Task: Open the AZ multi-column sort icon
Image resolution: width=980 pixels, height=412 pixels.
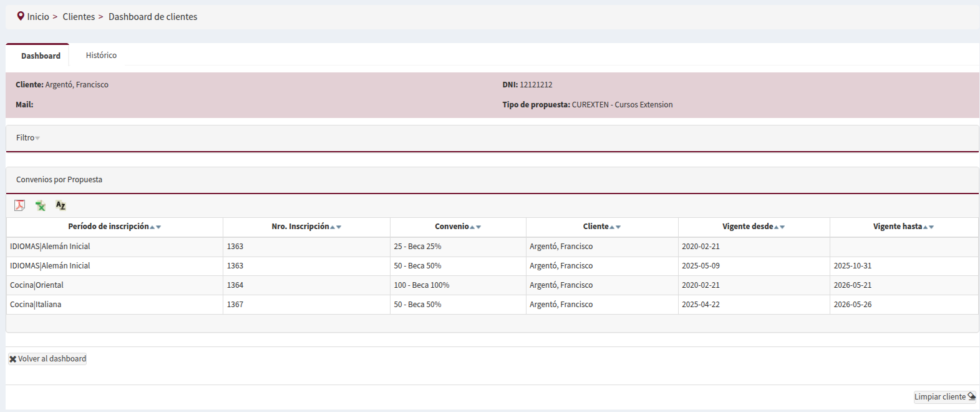Action: (x=61, y=205)
